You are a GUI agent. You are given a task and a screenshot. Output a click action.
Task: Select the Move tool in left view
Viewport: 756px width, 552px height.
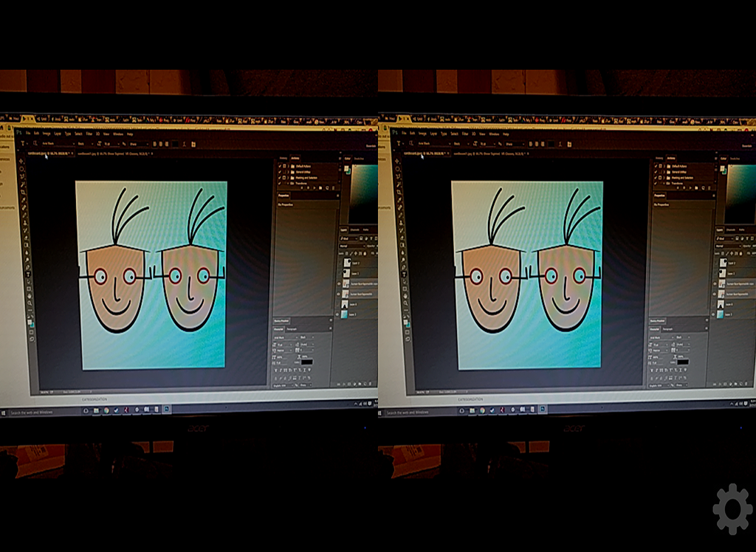point(21,161)
